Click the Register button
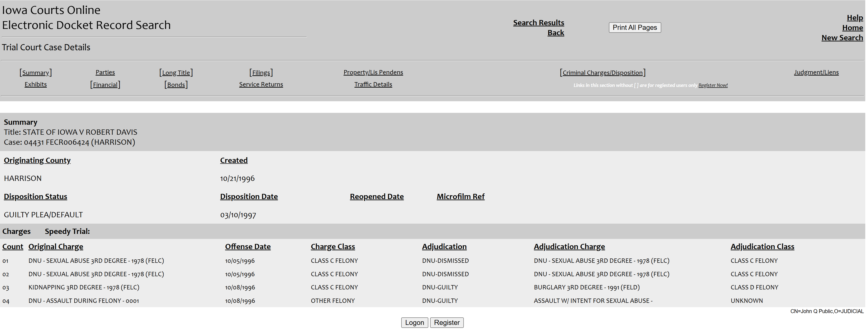868x329 pixels. click(x=447, y=323)
